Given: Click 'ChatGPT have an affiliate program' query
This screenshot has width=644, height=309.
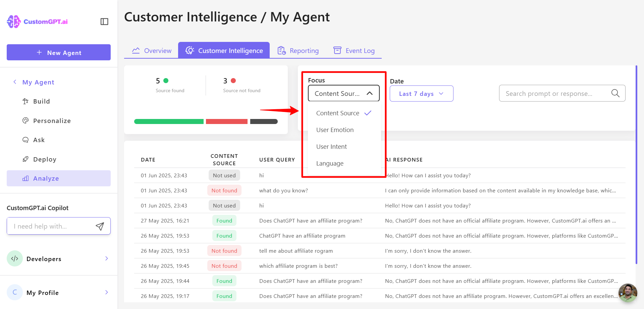Looking at the screenshot, I should pyautogui.click(x=302, y=236).
